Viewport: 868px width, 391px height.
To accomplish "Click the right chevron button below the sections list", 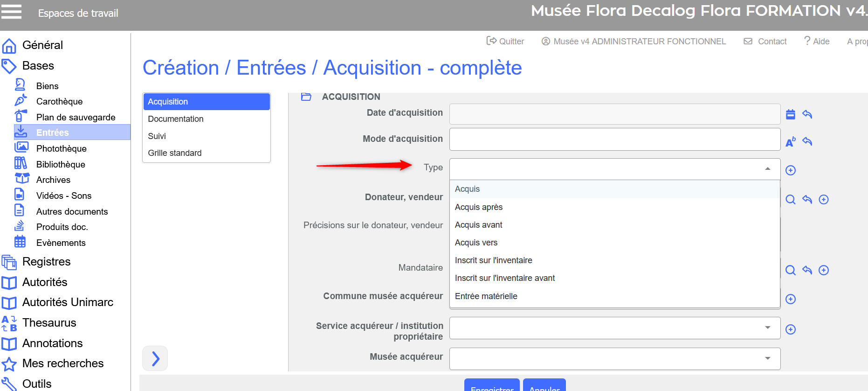I will click(155, 358).
